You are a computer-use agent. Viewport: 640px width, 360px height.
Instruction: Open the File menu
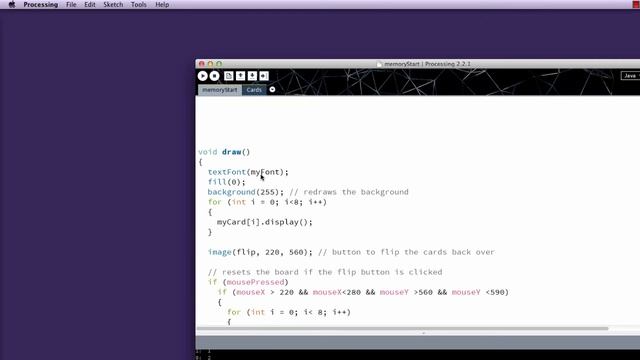tap(71, 4)
